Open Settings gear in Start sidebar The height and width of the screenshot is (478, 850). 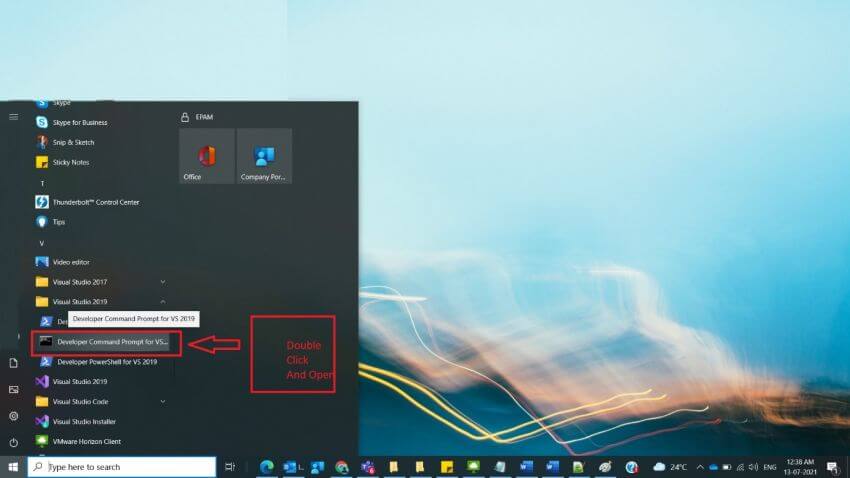tap(14, 416)
